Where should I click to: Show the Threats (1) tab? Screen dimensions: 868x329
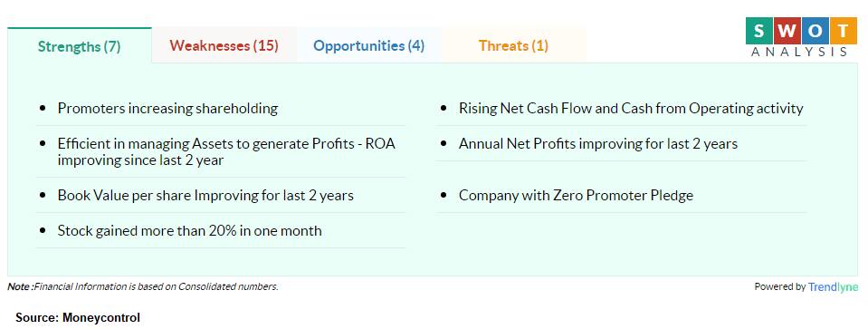tap(514, 45)
